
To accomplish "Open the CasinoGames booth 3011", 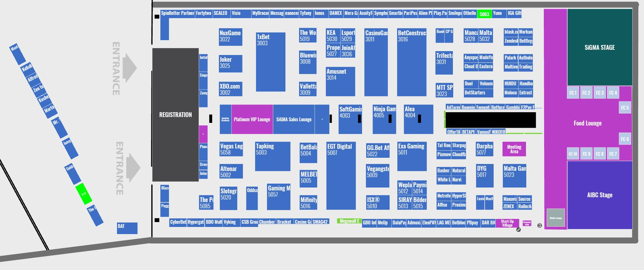I will [x=376, y=62].
